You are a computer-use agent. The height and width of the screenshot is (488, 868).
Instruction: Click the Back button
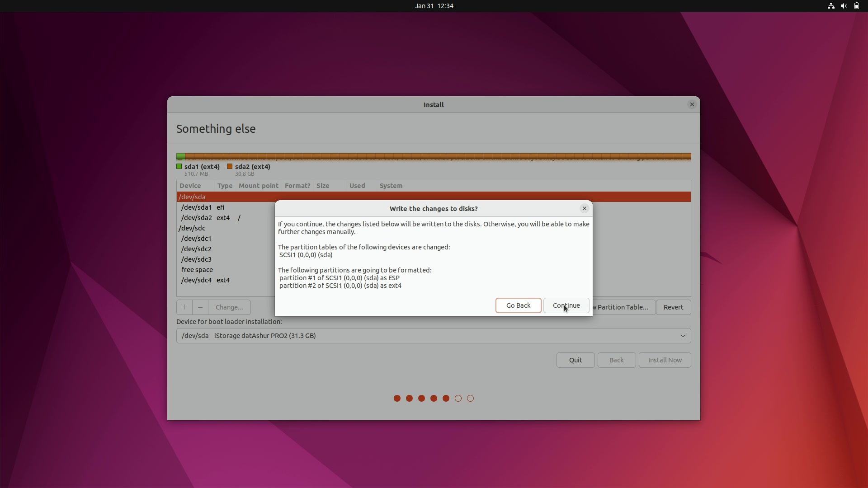pyautogui.click(x=616, y=360)
